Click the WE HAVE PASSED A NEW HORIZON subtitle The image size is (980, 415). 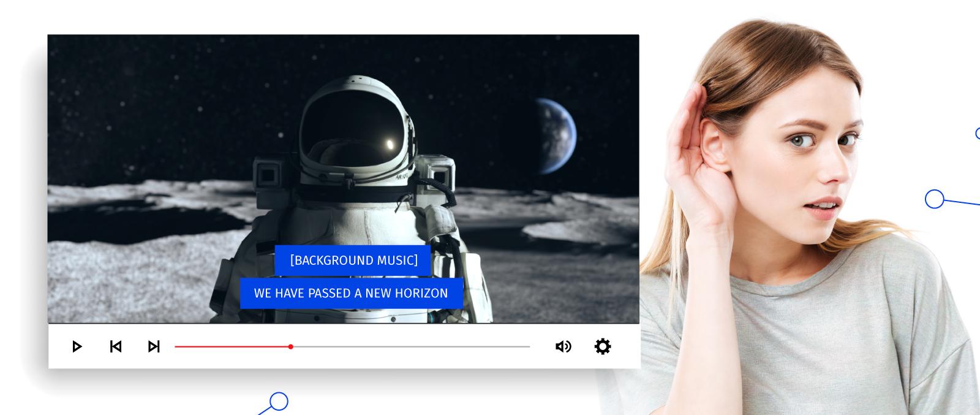(351, 293)
